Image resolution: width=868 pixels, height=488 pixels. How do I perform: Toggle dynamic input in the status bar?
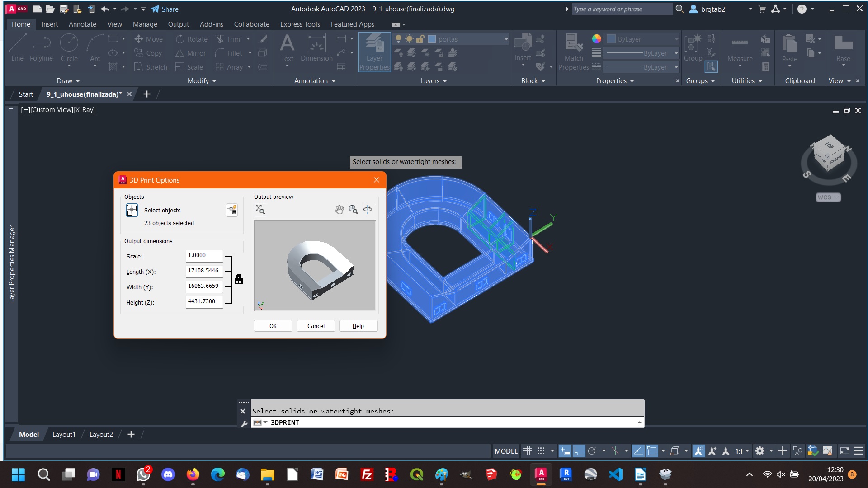[565, 450]
